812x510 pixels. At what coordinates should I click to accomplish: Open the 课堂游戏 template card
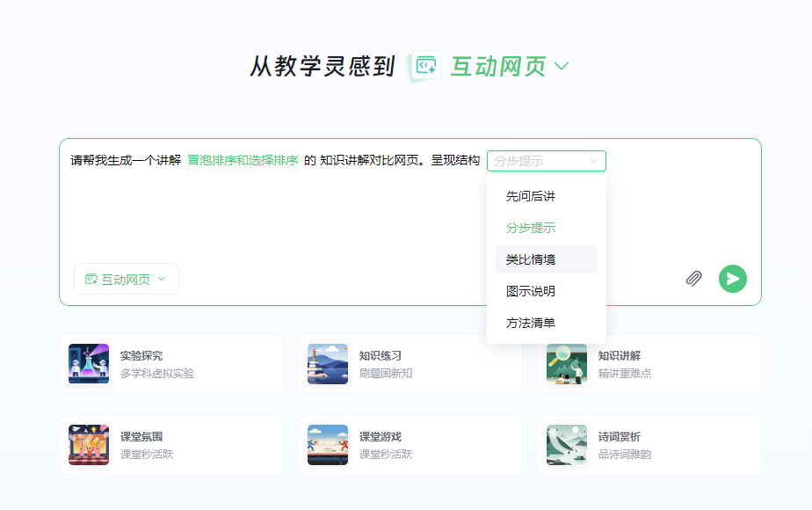tap(410, 445)
